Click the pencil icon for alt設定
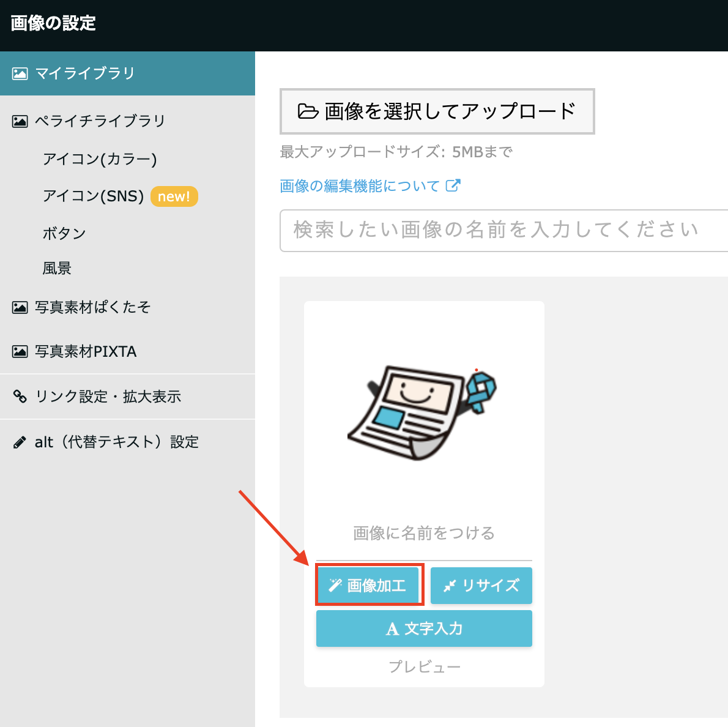Image resolution: width=728 pixels, height=727 pixels. 20,442
